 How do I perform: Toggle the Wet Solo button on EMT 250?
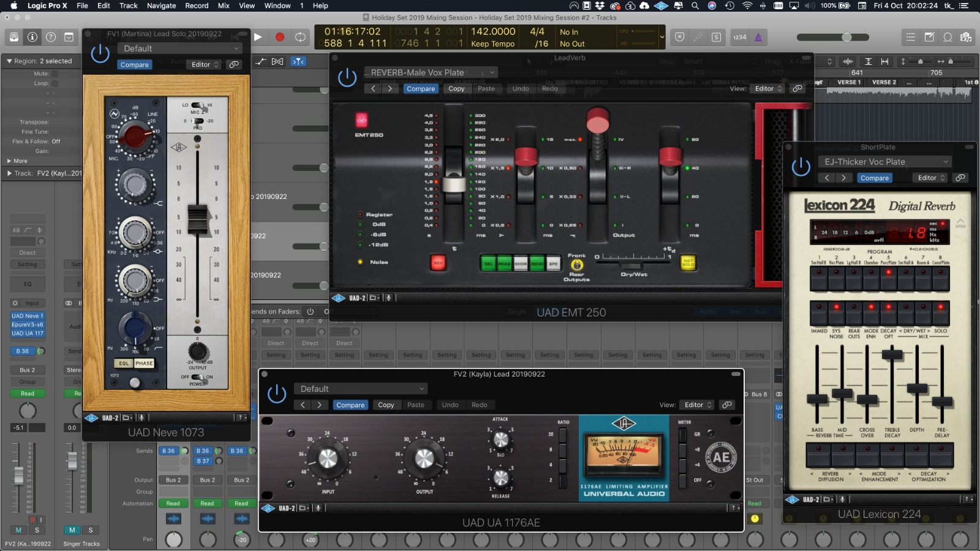(688, 263)
